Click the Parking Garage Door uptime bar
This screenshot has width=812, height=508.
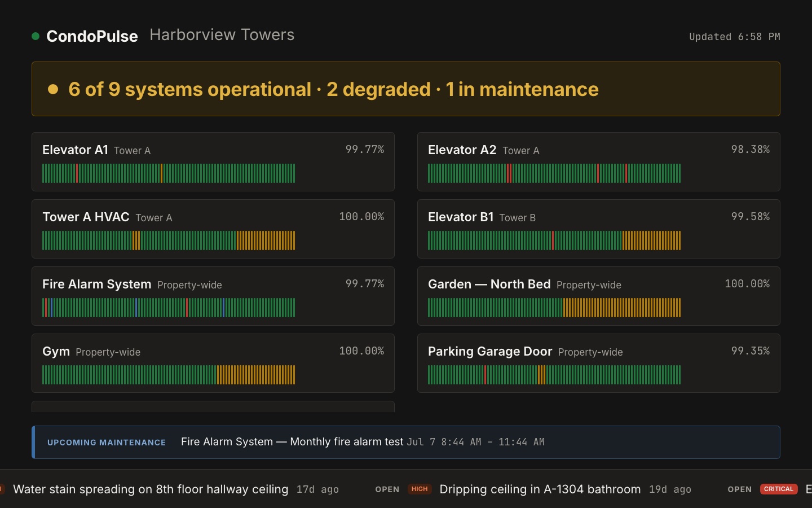554,375
